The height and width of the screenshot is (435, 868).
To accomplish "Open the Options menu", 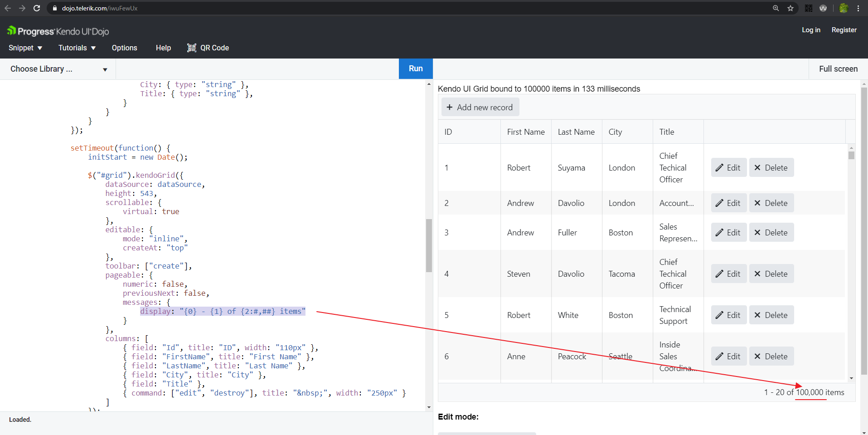I will (124, 48).
